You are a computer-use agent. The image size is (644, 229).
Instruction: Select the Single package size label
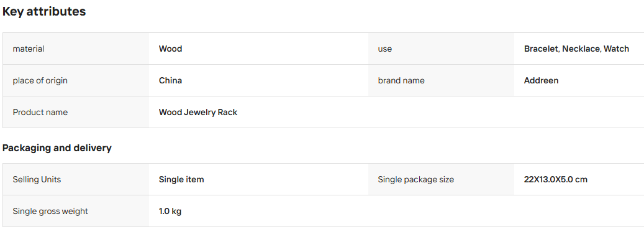[x=416, y=180]
